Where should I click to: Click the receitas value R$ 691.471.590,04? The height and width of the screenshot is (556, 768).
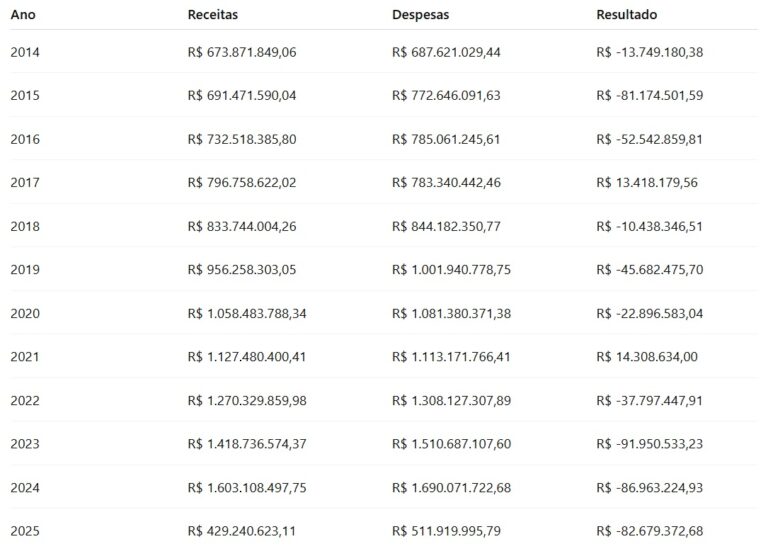[242, 96]
